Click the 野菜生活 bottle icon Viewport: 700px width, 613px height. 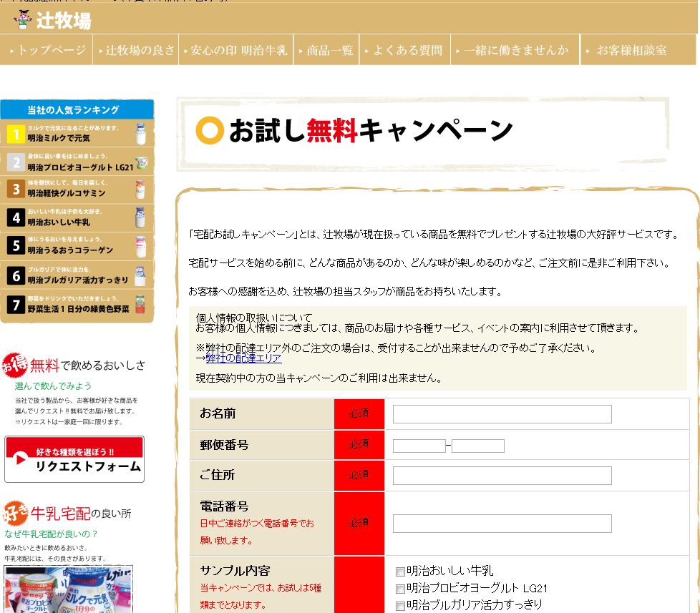click(140, 304)
